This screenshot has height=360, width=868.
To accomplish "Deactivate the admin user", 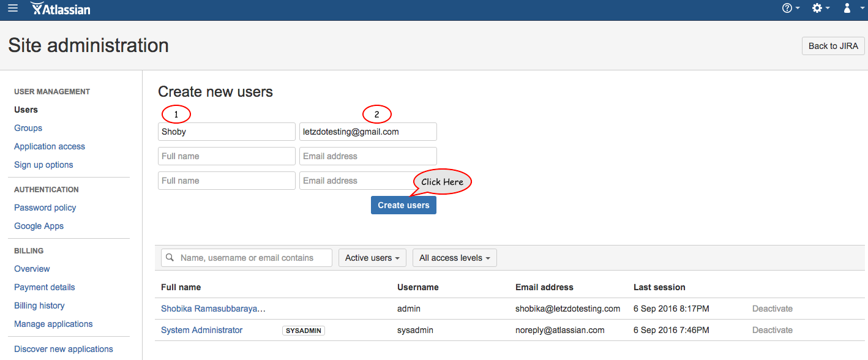I will [773, 309].
